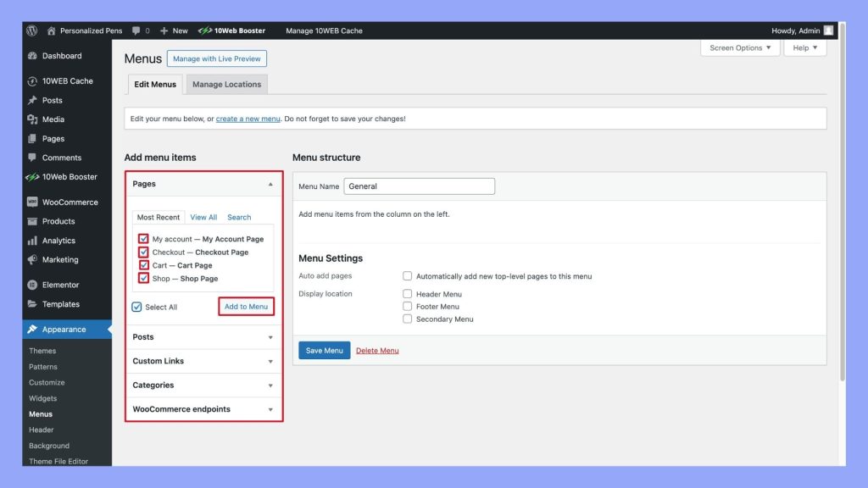Switch to the Manage Locations tab
The image size is (868, 488).
point(227,84)
